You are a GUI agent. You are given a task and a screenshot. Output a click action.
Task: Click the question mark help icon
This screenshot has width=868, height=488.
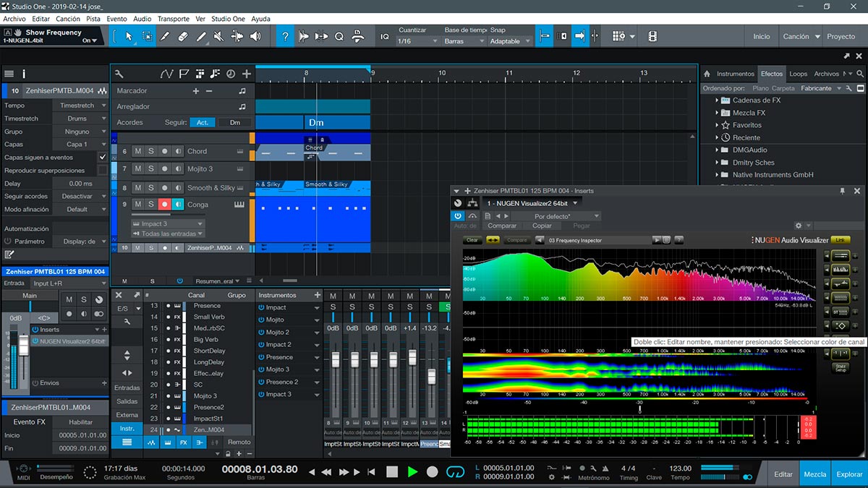point(286,36)
